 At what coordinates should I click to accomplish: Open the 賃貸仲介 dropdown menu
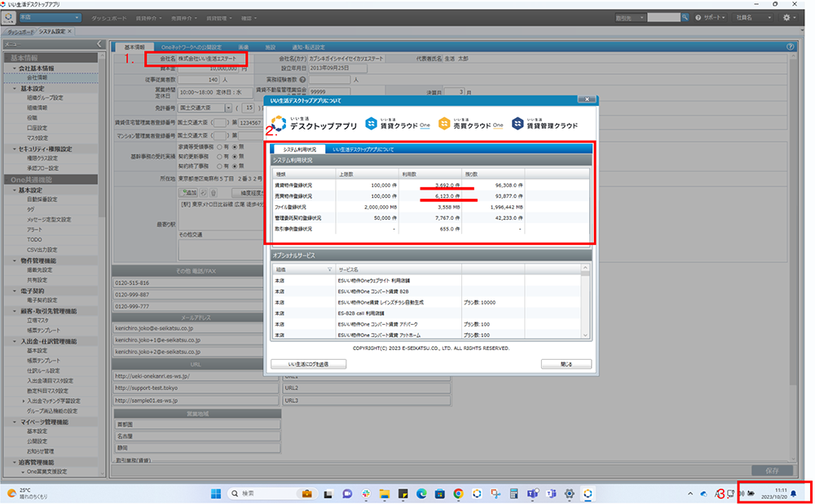[148, 18]
